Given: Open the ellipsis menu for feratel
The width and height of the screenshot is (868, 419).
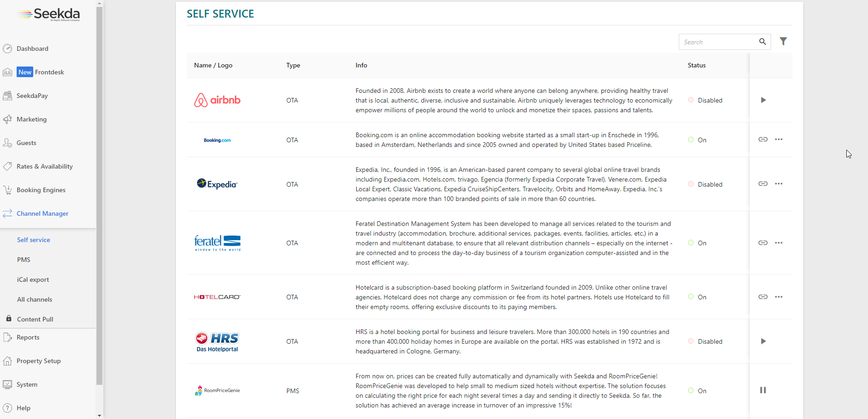Looking at the screenshot, I should tap(779, 243).
